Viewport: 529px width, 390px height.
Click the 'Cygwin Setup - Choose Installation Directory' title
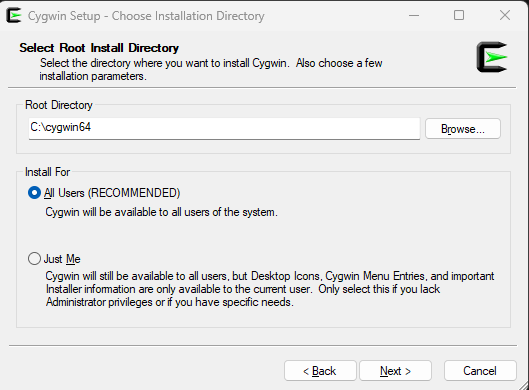pos(146,16)
